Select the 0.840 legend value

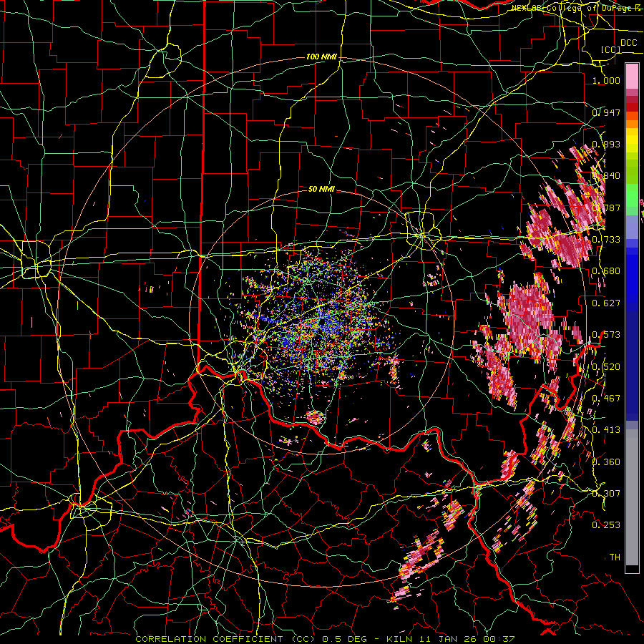(x=606, y=176)
